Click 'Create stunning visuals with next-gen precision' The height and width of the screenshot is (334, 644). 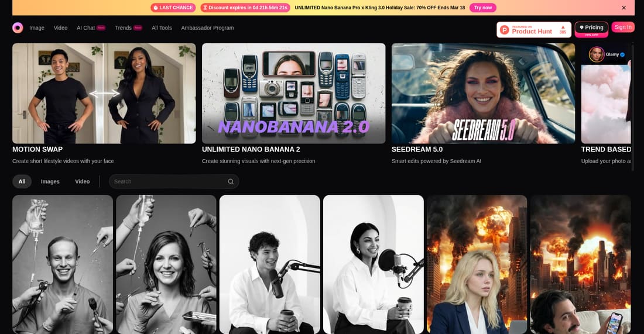point(258,161)
